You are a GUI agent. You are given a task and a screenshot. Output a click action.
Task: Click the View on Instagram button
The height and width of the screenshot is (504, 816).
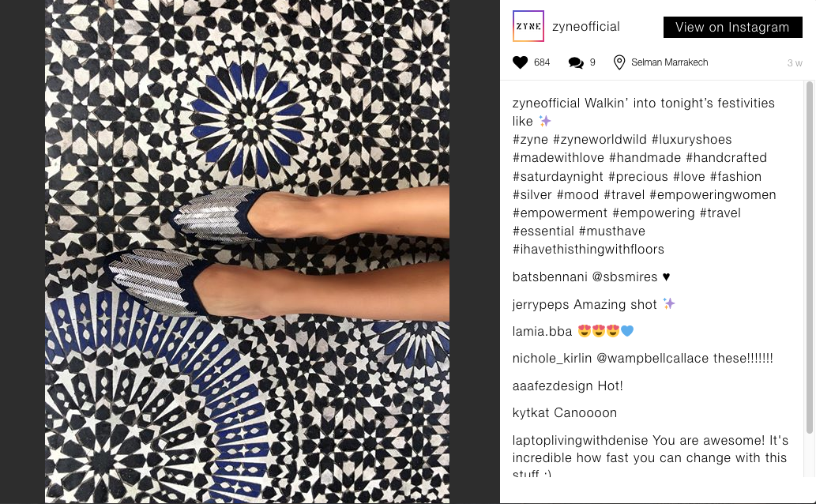[732, 27]
